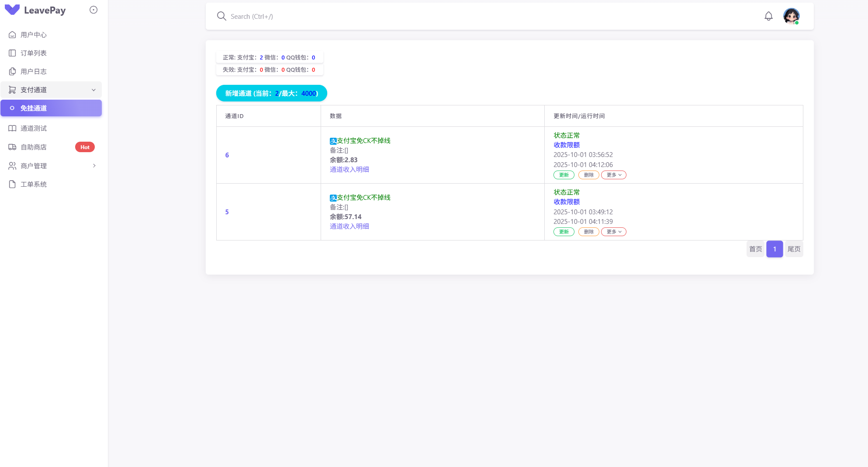This screenshot has width=868, height=467.
Task: Open 通道收入明细 link for channel 6
Action: pyautogui.click(x=349, y=169)
